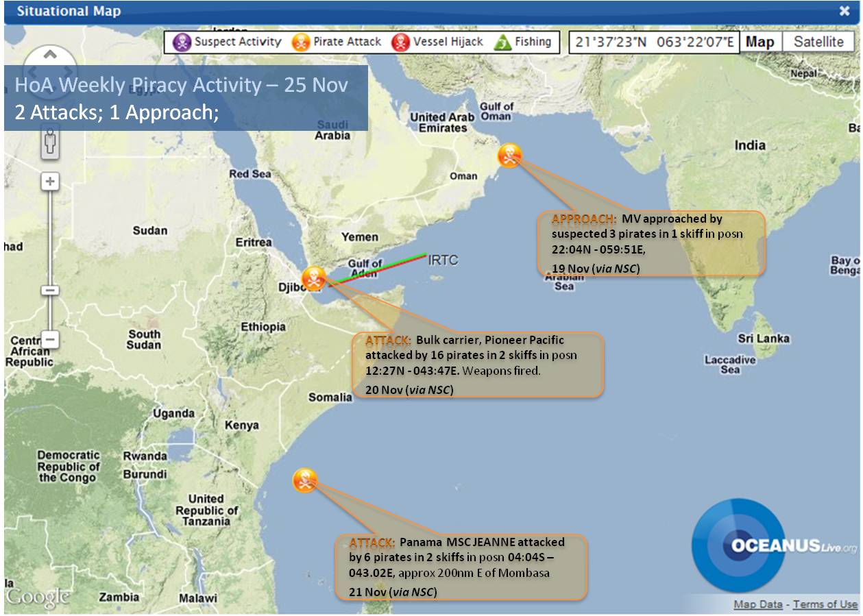Click the Eritrea map label
This screenshot has width=863, height=616.
(x=254, y=243)
